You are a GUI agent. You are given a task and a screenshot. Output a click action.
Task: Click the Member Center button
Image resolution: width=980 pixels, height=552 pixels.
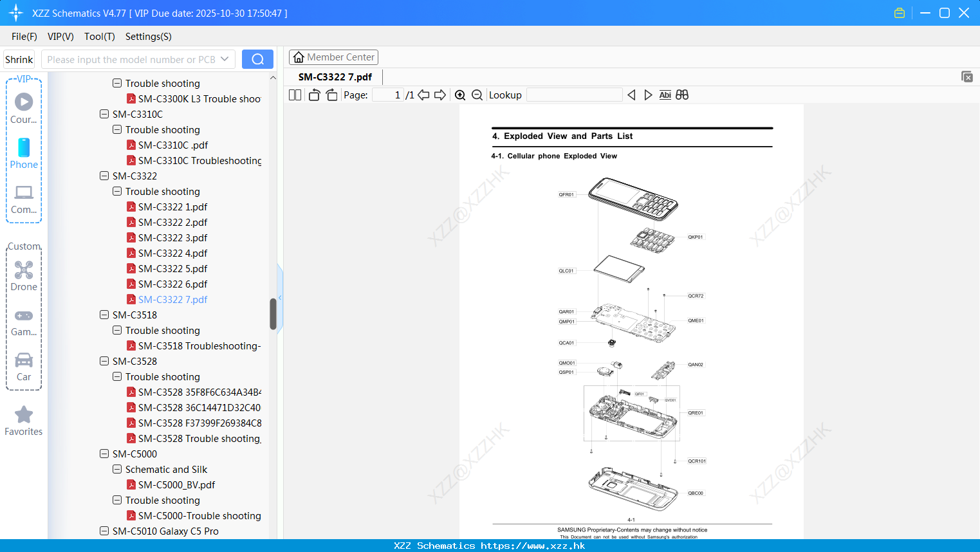333,57
